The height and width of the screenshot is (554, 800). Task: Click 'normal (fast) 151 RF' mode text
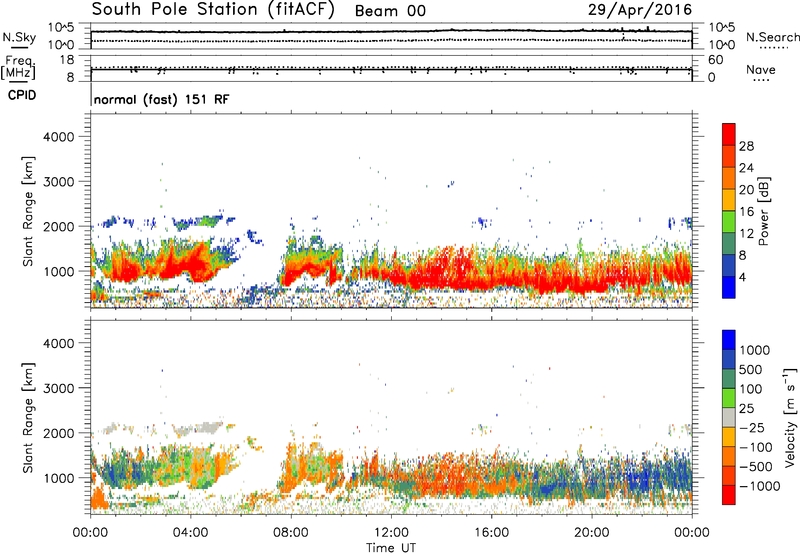[161, 99]
